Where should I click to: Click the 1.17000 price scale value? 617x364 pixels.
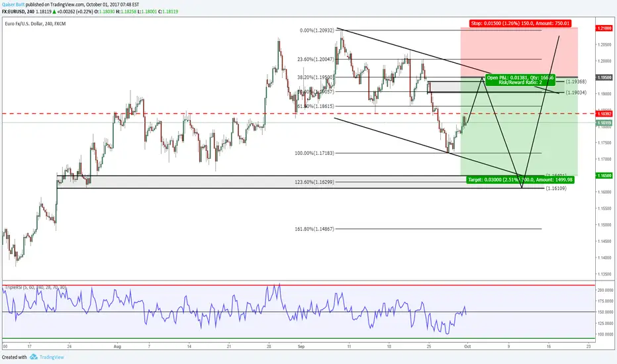[604, 159]
